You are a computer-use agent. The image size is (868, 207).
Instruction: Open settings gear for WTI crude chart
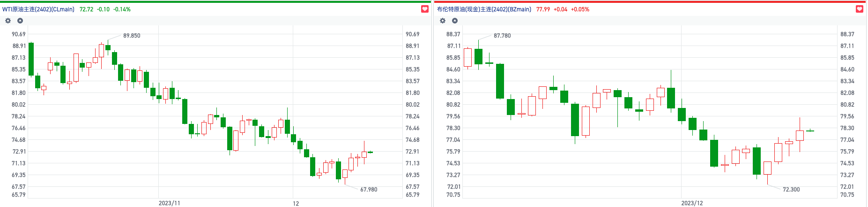pyautogui.click(x=7, y=21)
